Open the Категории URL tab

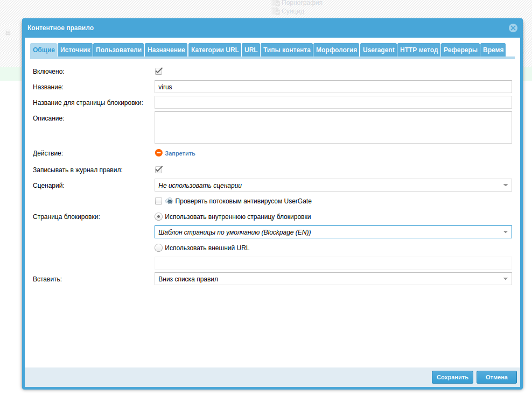[215, 50]
